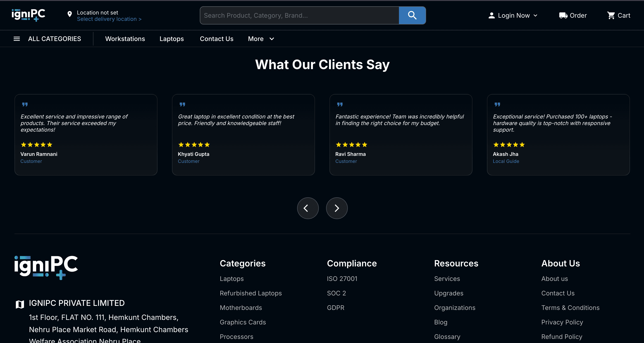The image size is (644, 343).
Task: Click the What Our Clients Say heading
Action: coord(322,64)
